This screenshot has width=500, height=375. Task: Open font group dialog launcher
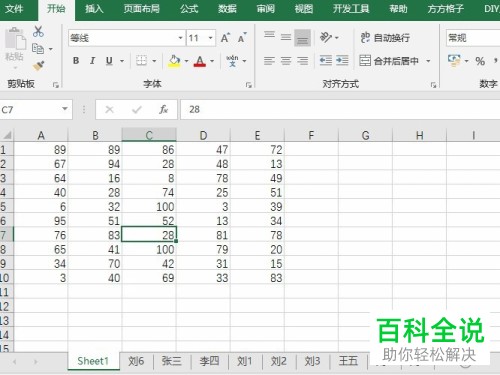coord(248,85)
